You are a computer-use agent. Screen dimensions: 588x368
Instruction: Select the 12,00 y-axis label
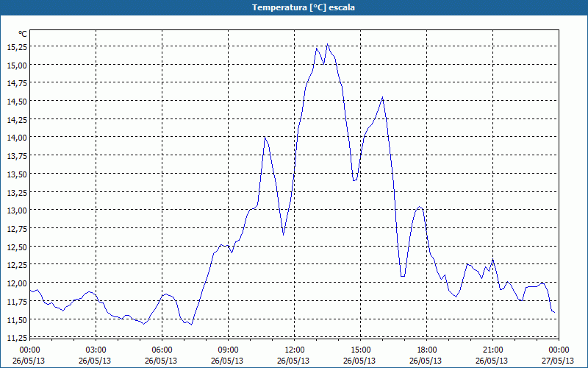17,283
